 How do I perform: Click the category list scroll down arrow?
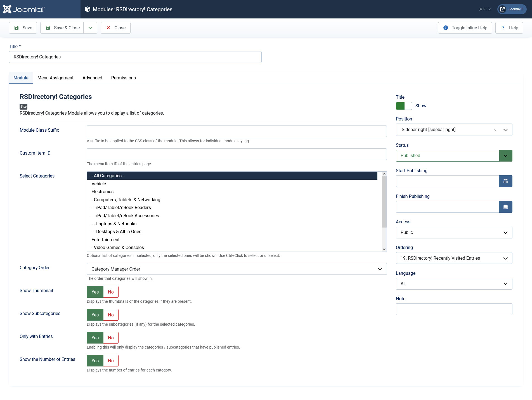(384, 249)
